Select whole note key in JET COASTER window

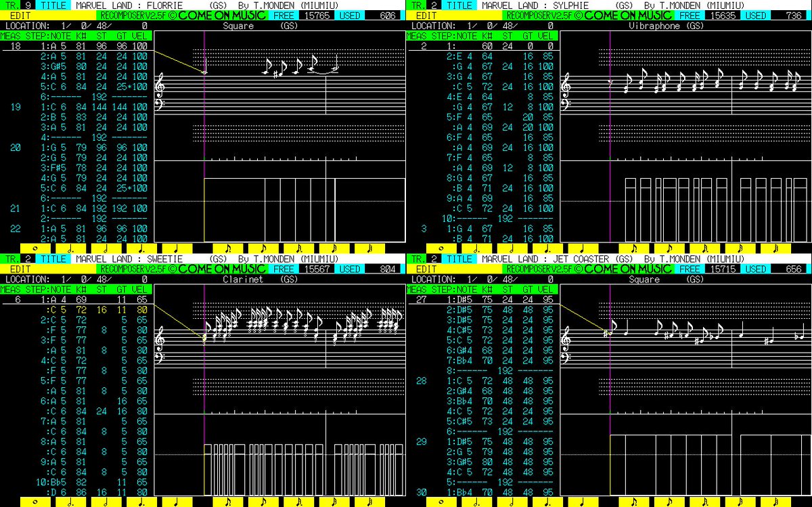click(441, 502)
